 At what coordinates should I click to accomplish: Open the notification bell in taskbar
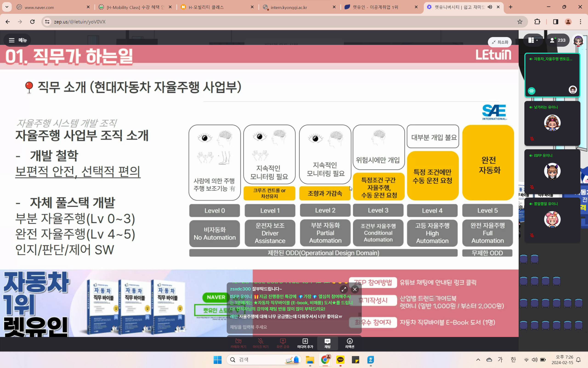579,360
